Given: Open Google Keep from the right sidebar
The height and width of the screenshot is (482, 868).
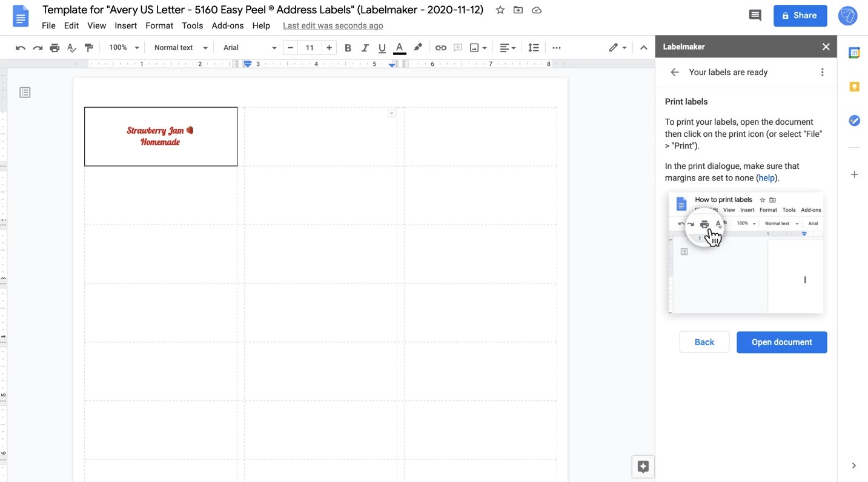Looking at the screenshot, I should pyautogui.click(x=854, y=87).
